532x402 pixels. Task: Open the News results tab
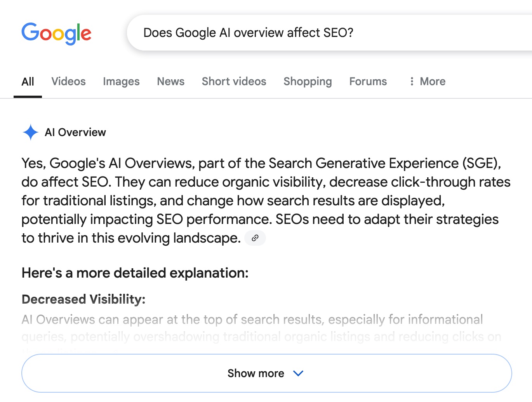pos(171,81)
